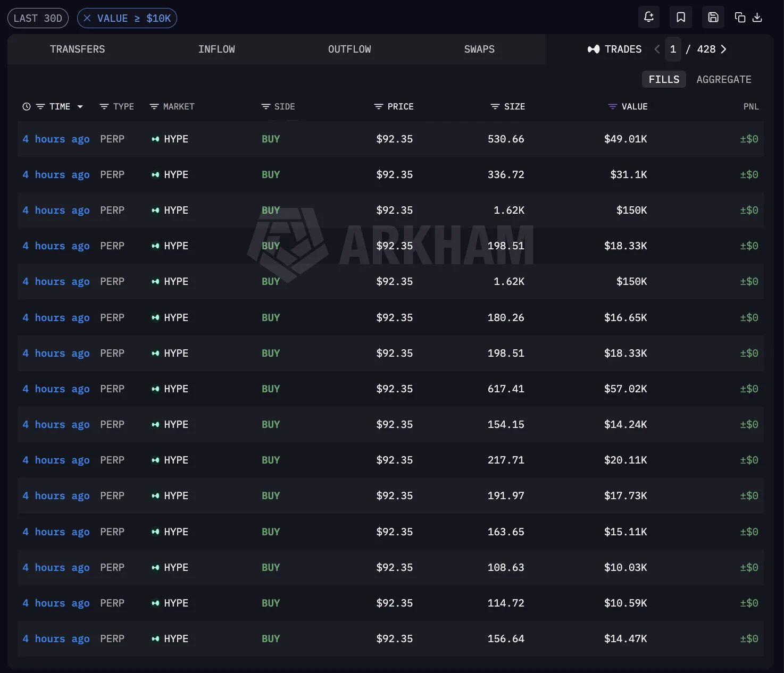
Task: Click the copy icon
Action: point(740,18)
